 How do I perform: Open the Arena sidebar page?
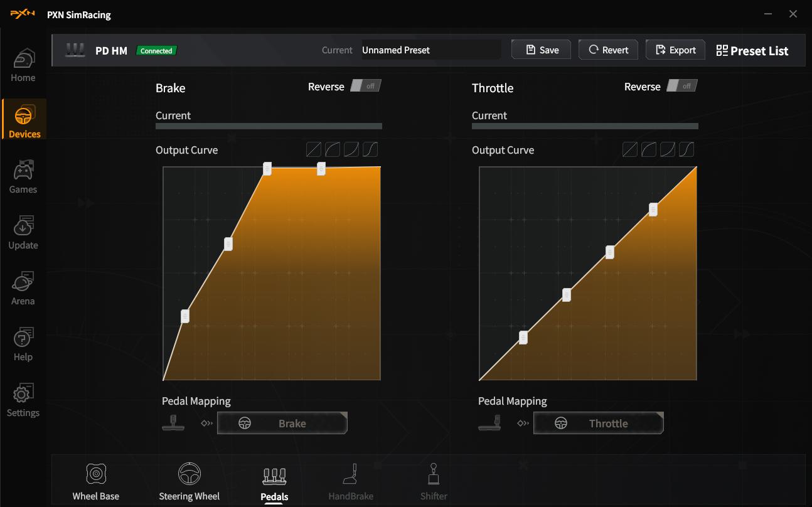[x=23, y=289]
